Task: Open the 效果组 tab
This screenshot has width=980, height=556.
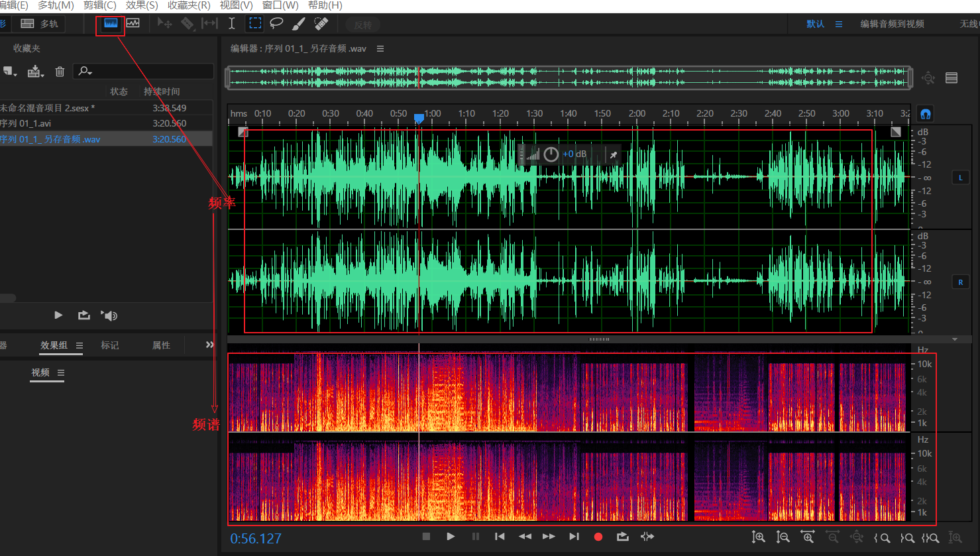Action: [x=54, y=345]
